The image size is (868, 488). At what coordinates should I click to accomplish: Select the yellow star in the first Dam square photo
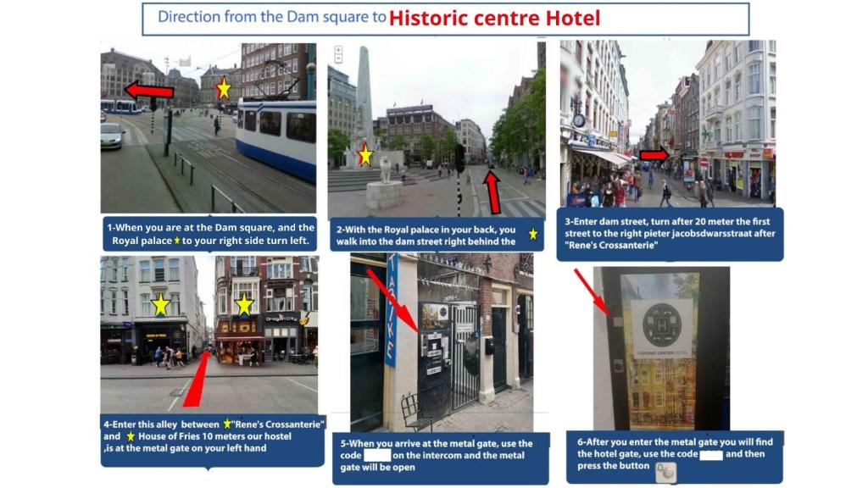[x=222, y=87]
